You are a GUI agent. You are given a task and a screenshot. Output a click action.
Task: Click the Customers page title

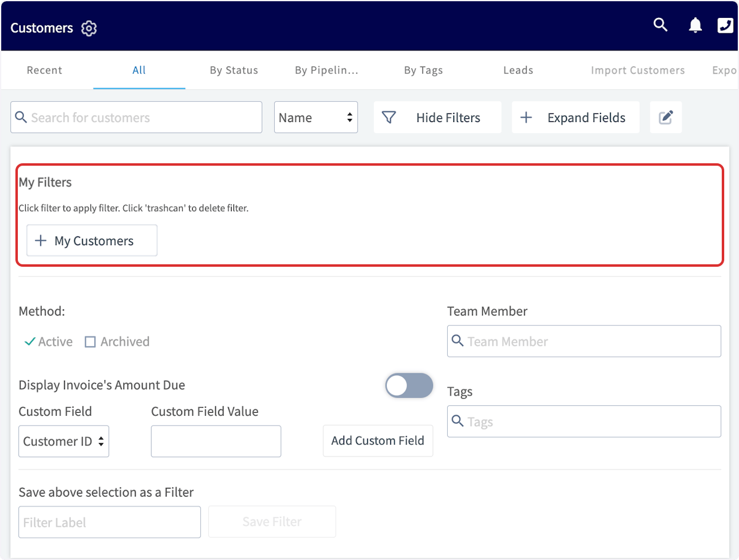pyautogui.click(x=42, y=28)
